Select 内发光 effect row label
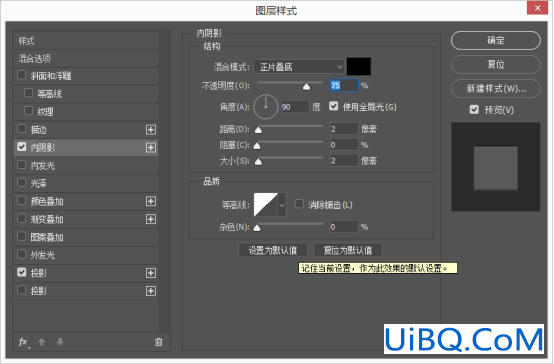The width and height of the screenshot is (554, 364). tap(43, 166)
